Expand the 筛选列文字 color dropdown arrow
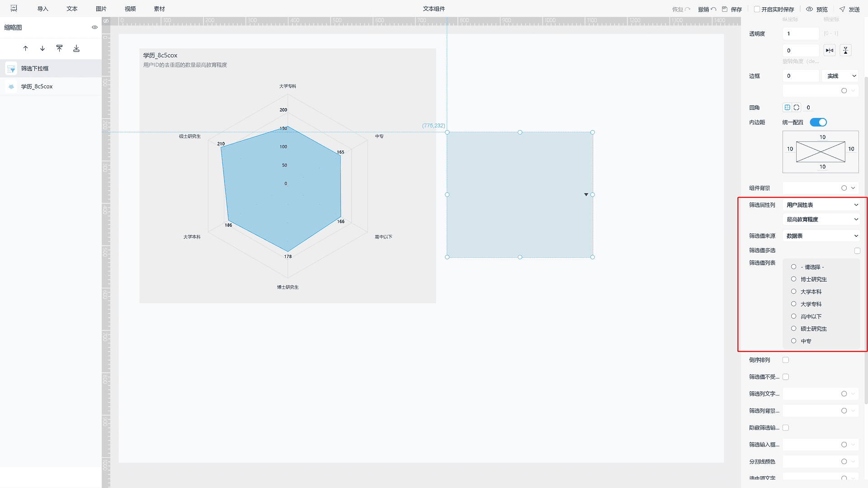This screenshot has width=868, height=488. [853, 394]
